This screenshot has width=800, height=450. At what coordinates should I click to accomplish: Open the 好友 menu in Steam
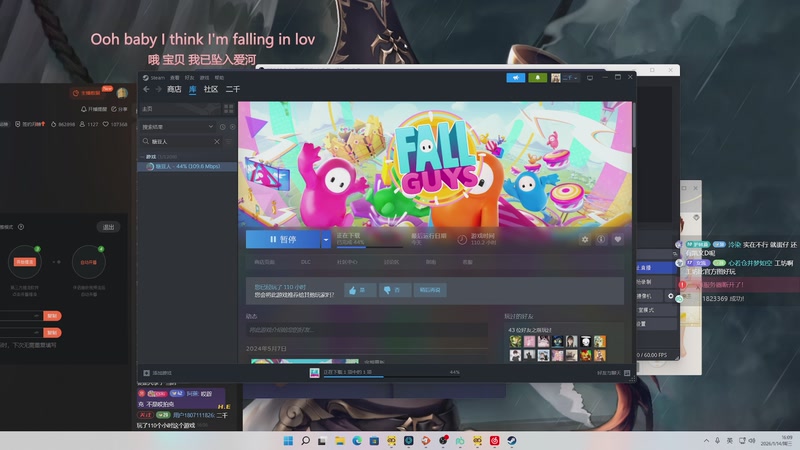coord(189,78)
